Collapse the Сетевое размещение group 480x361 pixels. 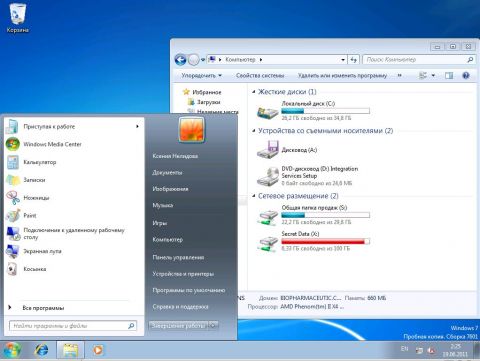253,196
